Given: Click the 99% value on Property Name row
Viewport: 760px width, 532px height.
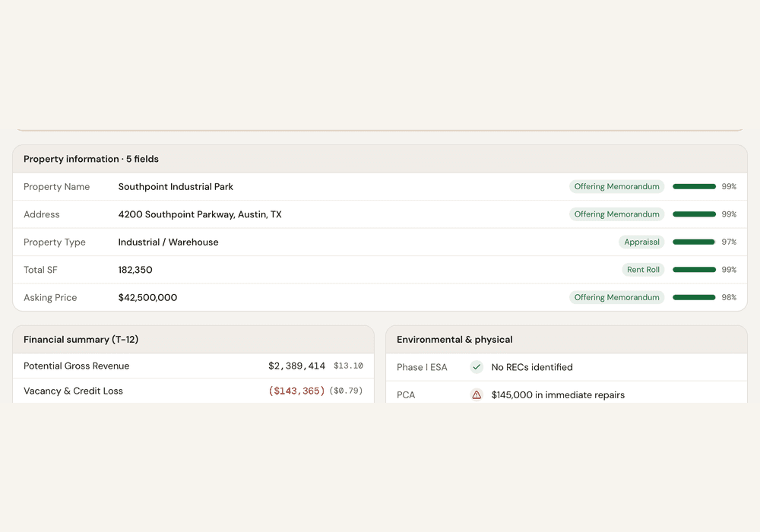Looking at the screenshot, I should click(729, 186).
